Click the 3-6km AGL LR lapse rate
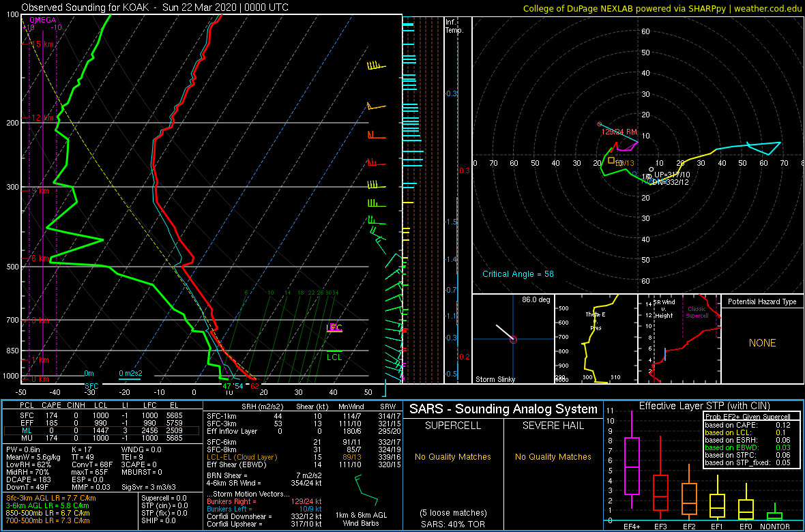805x532 pixels. [48, 505]
